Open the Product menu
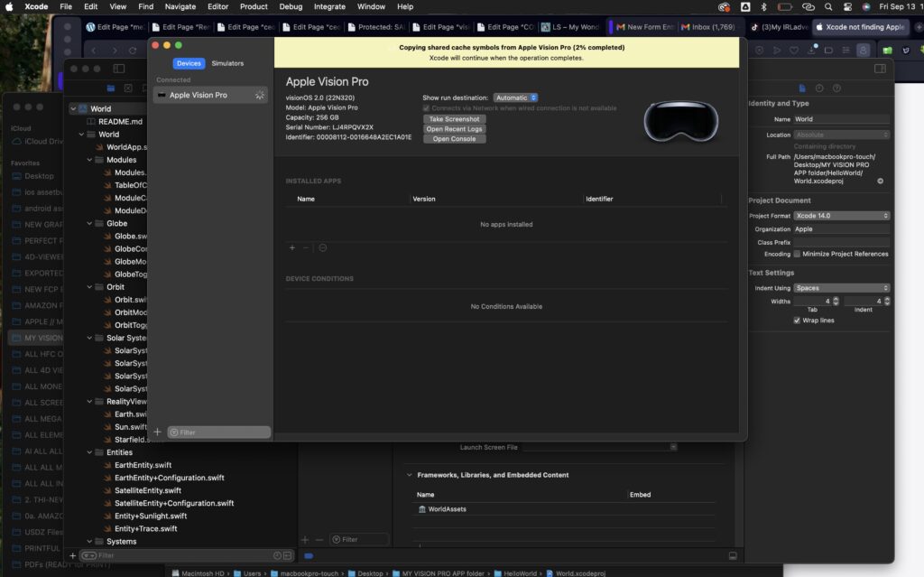The image size is (924, 577). [x=254, y=6]
